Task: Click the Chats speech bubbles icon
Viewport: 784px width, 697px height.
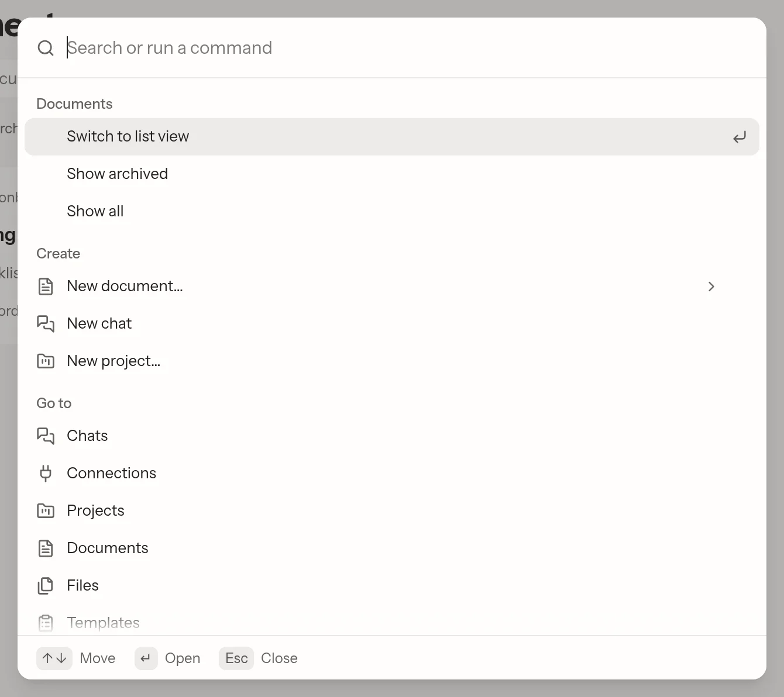Action: point(46,436)
